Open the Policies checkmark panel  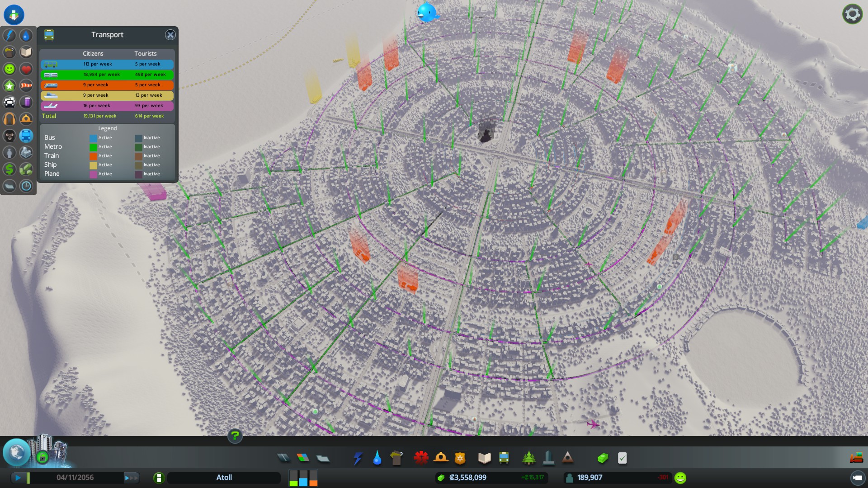(x=622, y=458)
